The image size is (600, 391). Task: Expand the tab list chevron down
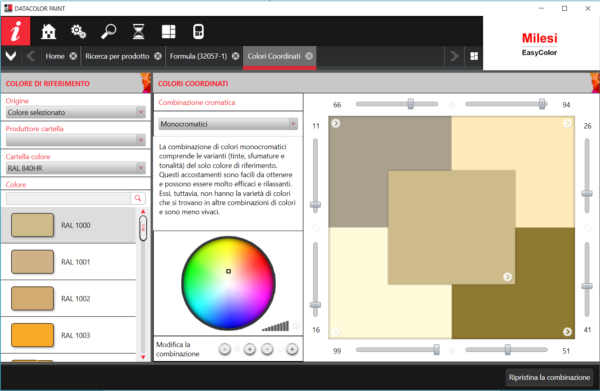point(11,56)
